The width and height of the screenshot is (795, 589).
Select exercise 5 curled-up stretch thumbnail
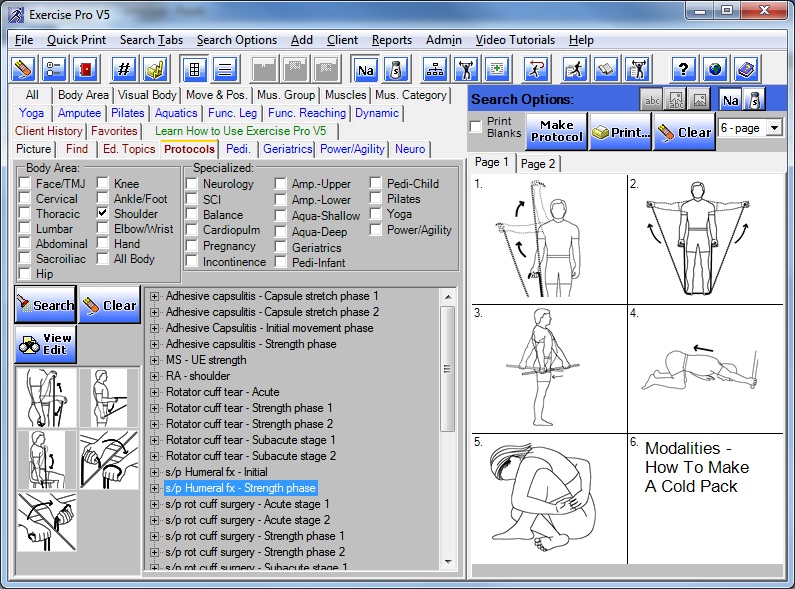[x=549, y=499]
